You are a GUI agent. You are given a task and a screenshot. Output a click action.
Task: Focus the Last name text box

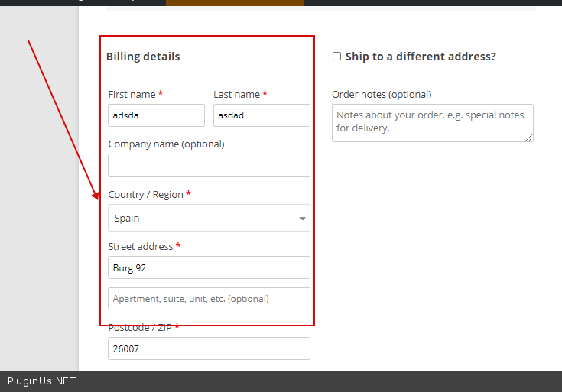point(262,115)
